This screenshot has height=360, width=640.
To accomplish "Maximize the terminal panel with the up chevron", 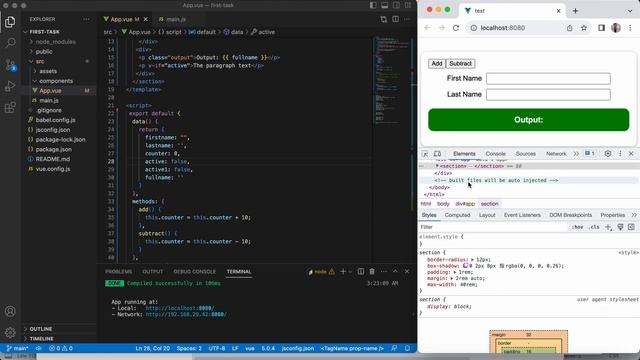I will coord(395,271).
